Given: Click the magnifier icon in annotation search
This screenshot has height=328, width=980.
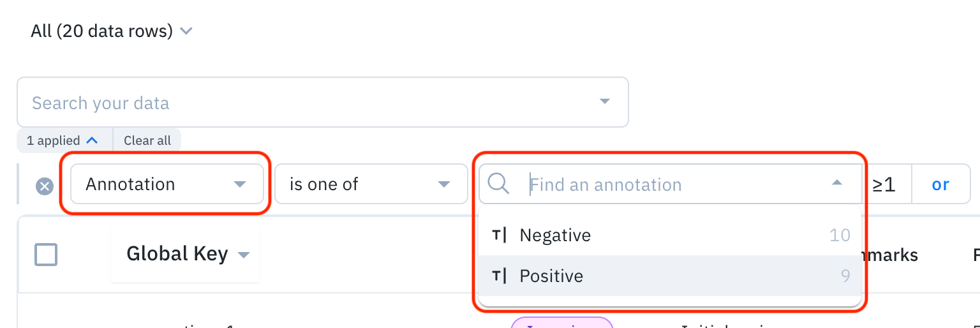Looking at the screenshot, I should (498, 184).
